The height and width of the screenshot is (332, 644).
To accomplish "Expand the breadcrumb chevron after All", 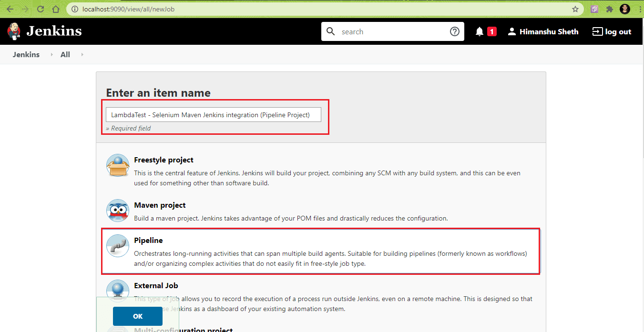I will pyautogui.click(x=82, y=54).
